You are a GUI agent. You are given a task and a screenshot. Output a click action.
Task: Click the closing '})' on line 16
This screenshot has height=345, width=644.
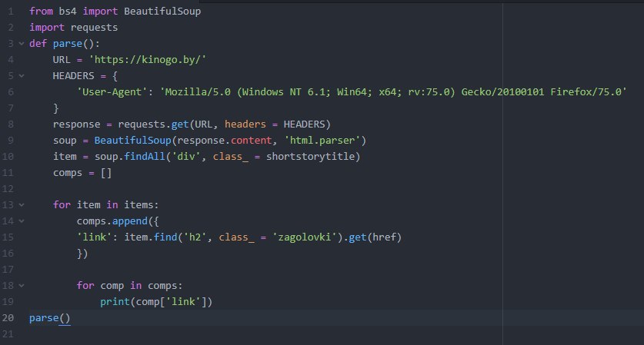[82, 254]
